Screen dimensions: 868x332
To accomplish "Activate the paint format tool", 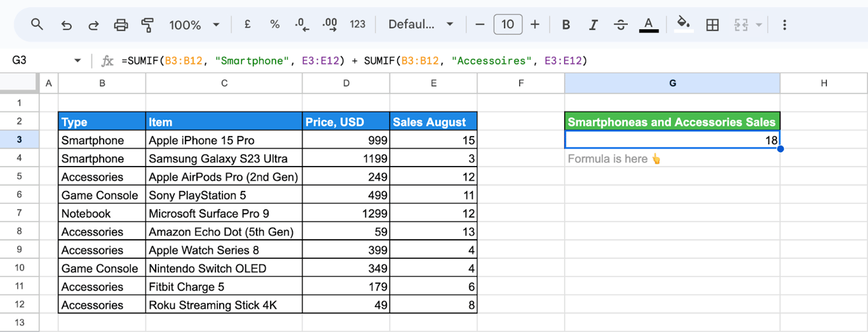I will 147,25.
